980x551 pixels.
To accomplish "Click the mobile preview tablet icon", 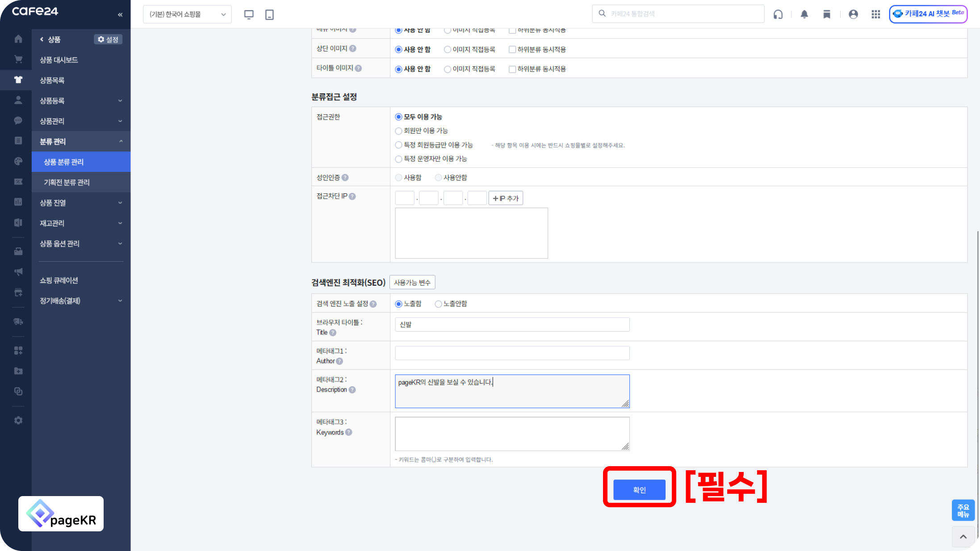I will point(269,14).
